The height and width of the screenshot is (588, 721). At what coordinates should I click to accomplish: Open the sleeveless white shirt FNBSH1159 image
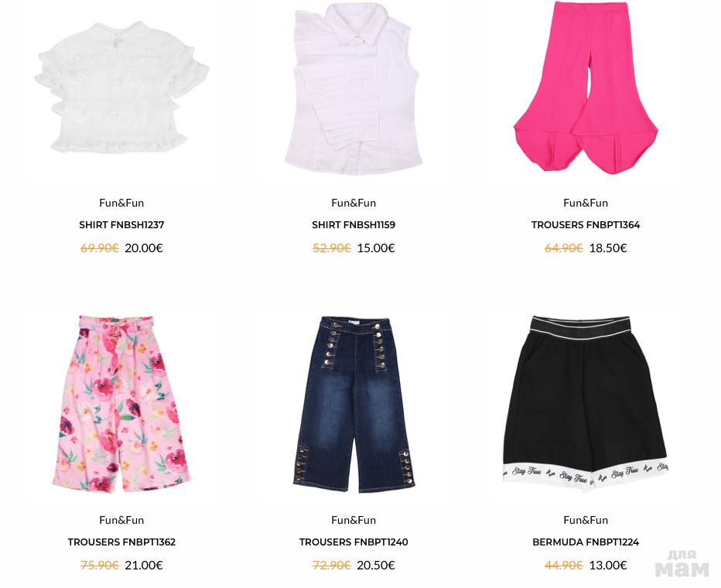click(353, 89)
